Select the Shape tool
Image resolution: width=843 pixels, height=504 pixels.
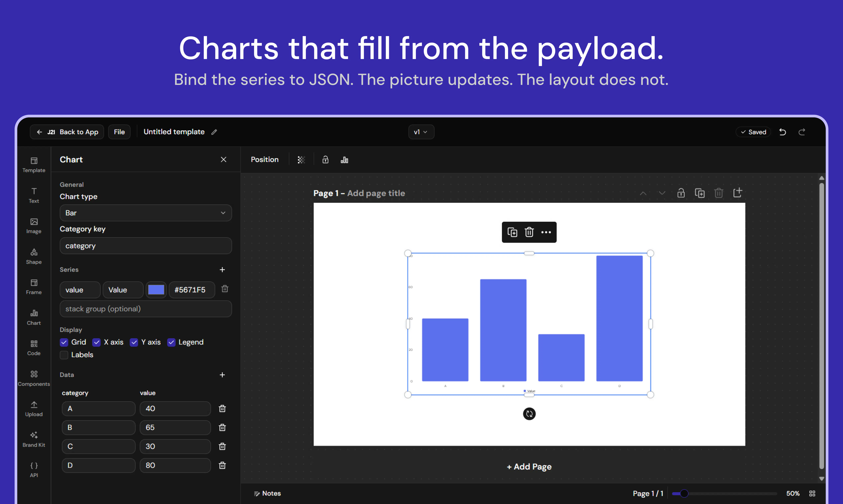coord(34,256)
